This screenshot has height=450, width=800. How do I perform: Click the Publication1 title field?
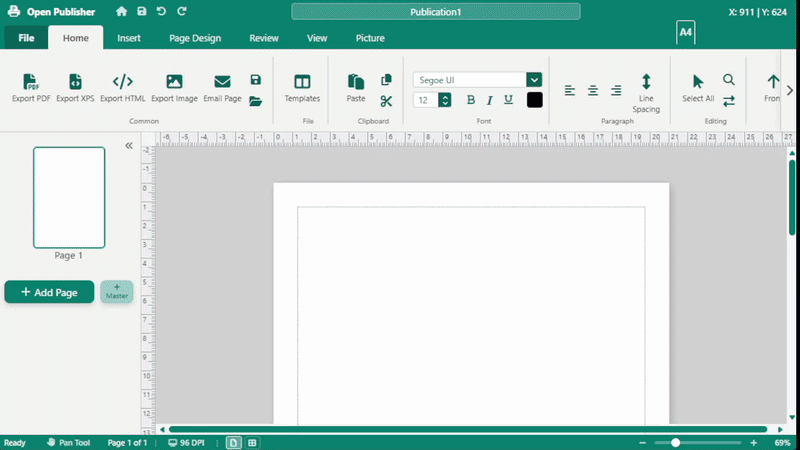pos(436,12)
